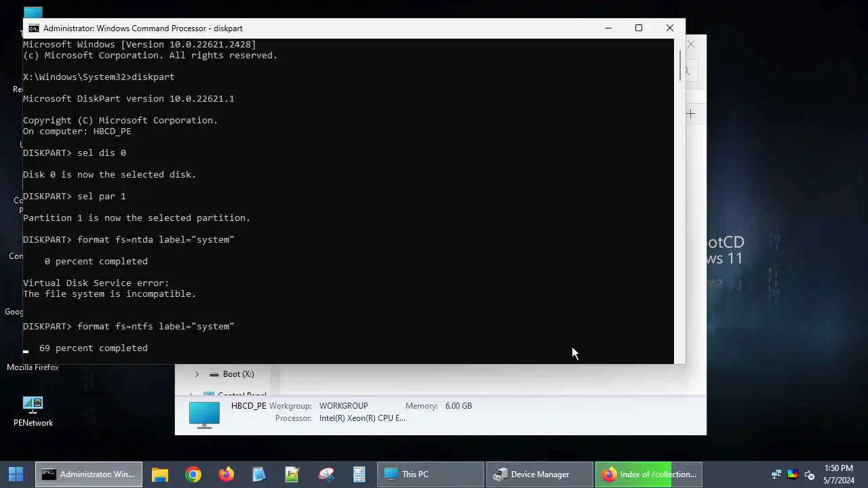This screenshot has height=488, width=868.
Task: Click the '0 percent completed' line
Action: (x=96, y=261)
